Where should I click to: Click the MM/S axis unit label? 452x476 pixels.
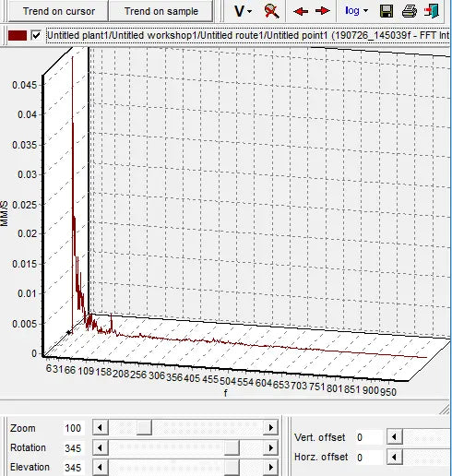click(x=5, y=214)
